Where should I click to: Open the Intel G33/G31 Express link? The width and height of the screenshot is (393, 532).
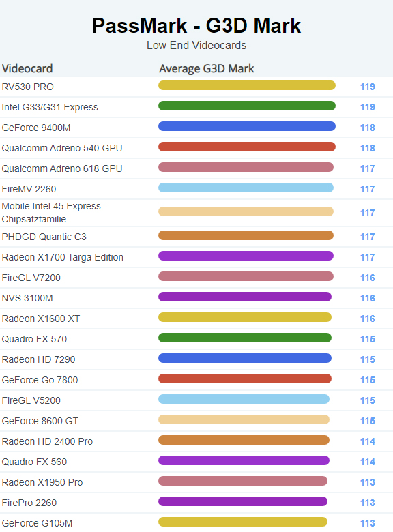50,107
